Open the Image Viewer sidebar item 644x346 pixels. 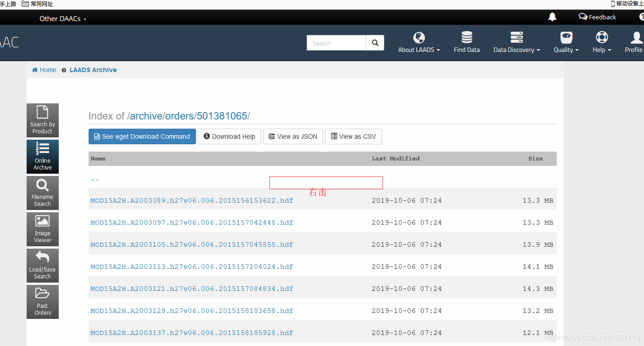(x=43, y=229)
